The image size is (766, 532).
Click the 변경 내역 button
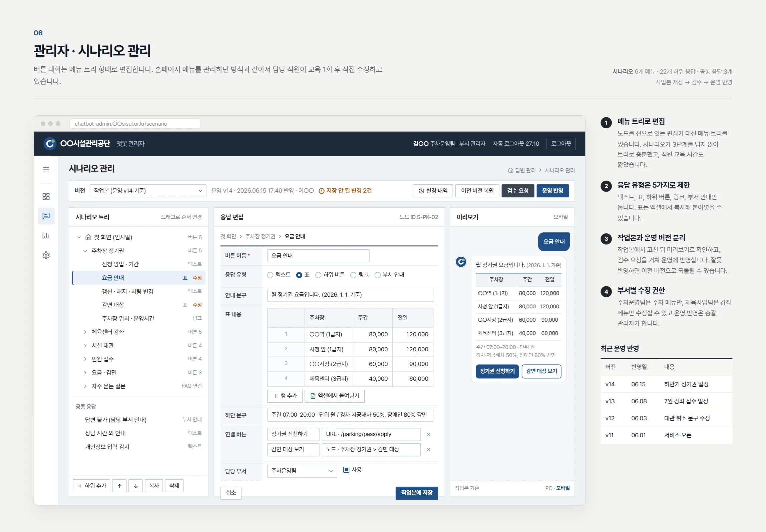433,191
